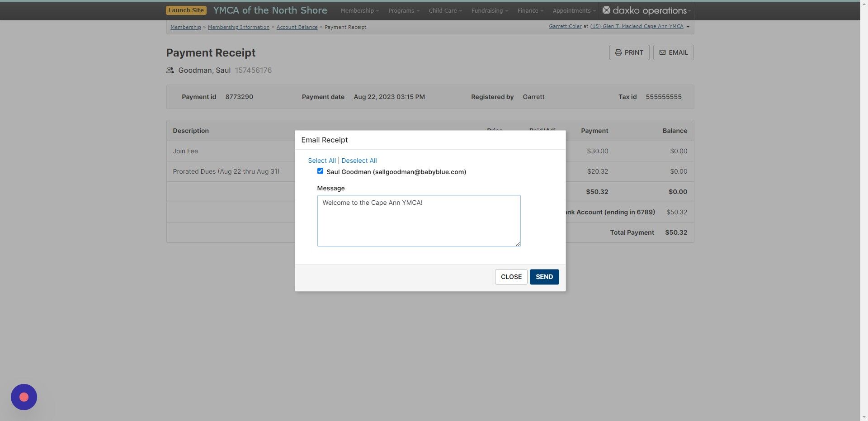
Task: Click the Join Fee description cell
Action: click(x=185, y=151)
